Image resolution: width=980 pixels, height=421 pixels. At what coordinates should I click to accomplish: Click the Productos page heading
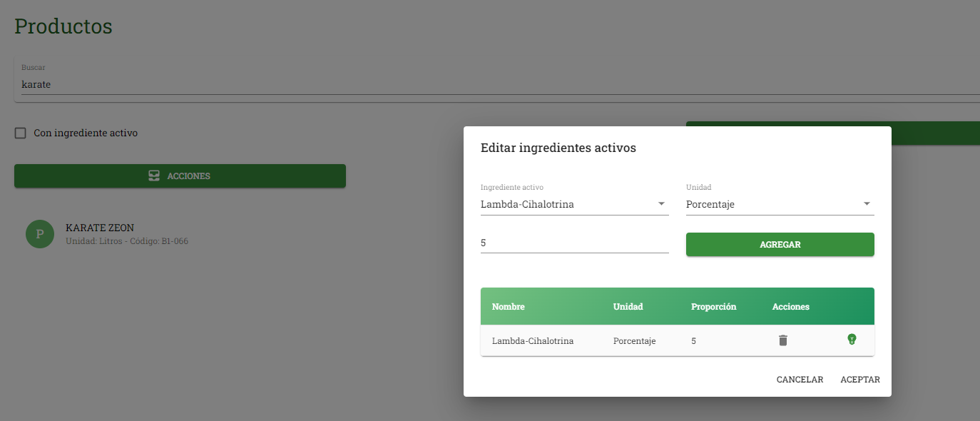(63, 26)
